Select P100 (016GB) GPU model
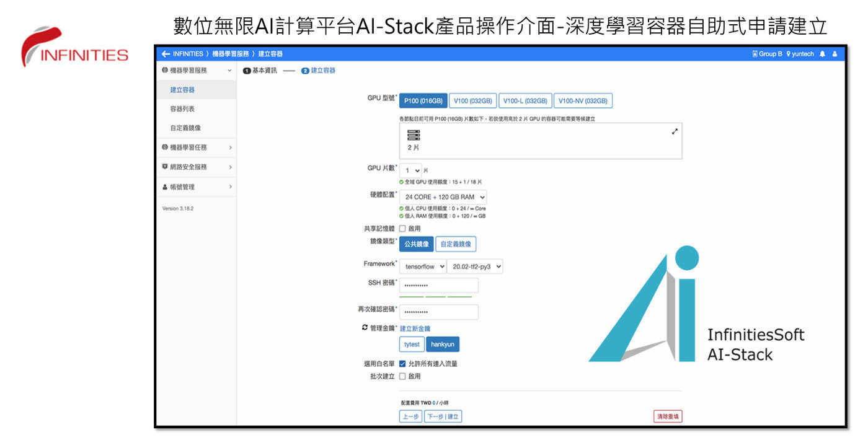Screen dimensions: 868x440 423,101
